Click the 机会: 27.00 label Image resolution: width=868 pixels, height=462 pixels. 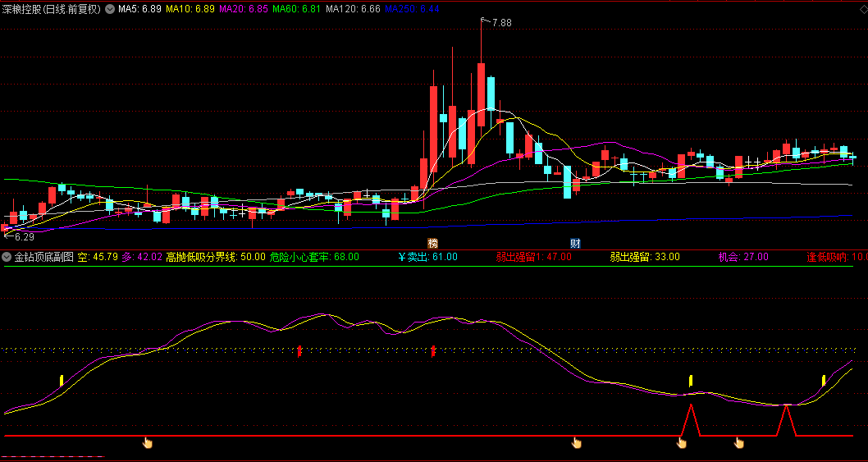743,257
